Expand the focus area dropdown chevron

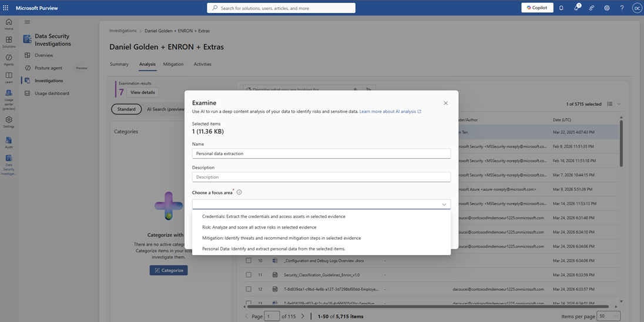[444, 204]
